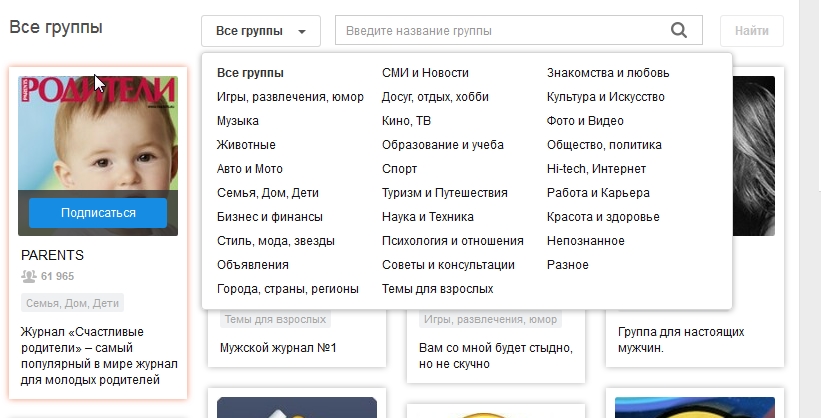Choose Игры, развлечения, юмор category
821x418 pixels.
290,97
